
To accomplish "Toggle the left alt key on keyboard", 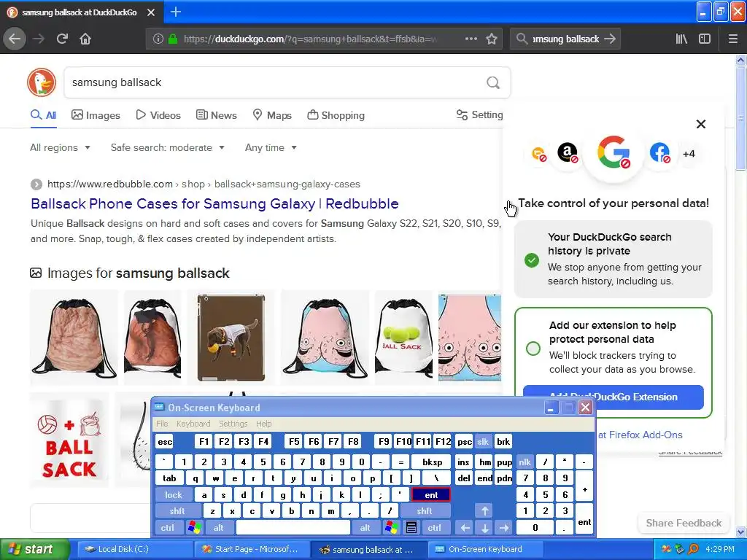I will [x=219, y=528].
